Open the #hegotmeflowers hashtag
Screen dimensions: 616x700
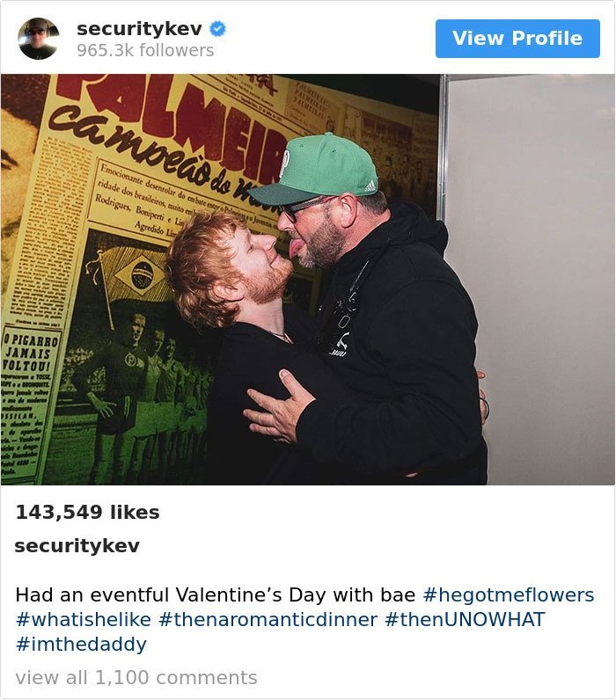tap(509, 595)
